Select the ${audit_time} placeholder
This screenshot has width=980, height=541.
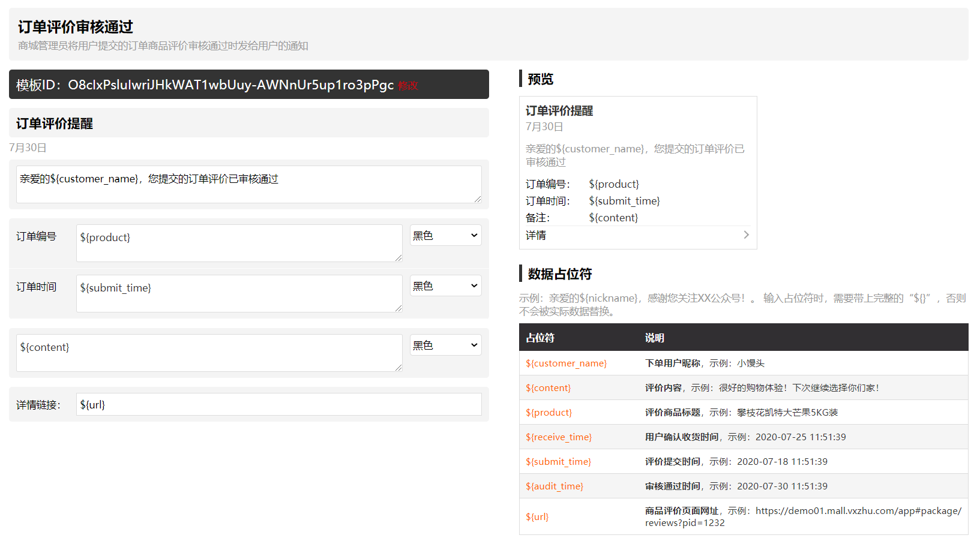(554, 486)
